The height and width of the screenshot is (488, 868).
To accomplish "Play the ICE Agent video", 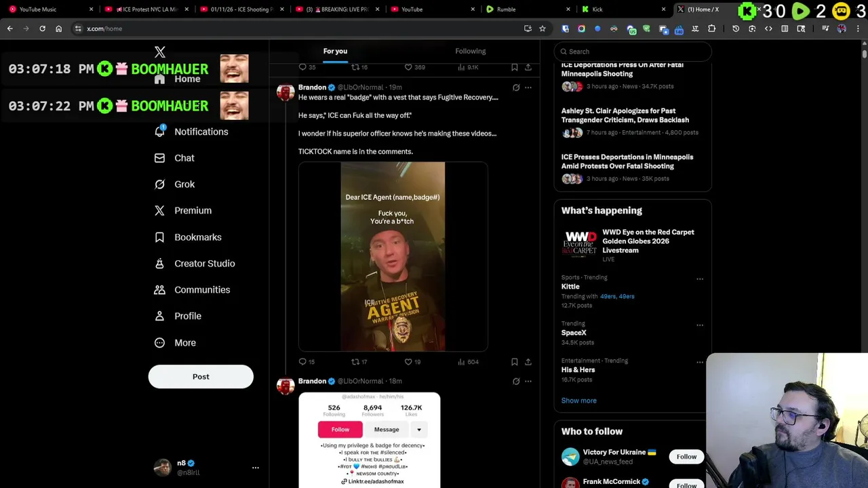I will click(x=393, y=256).
